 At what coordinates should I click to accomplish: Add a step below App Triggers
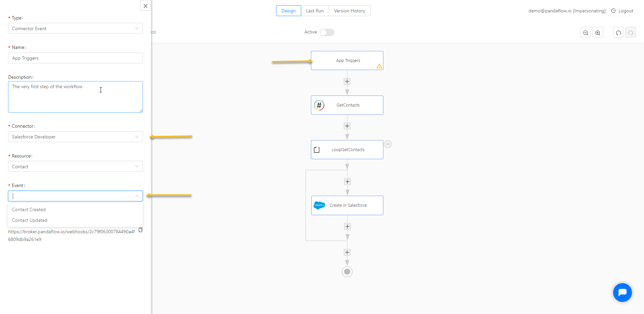[x=347, y=81]
